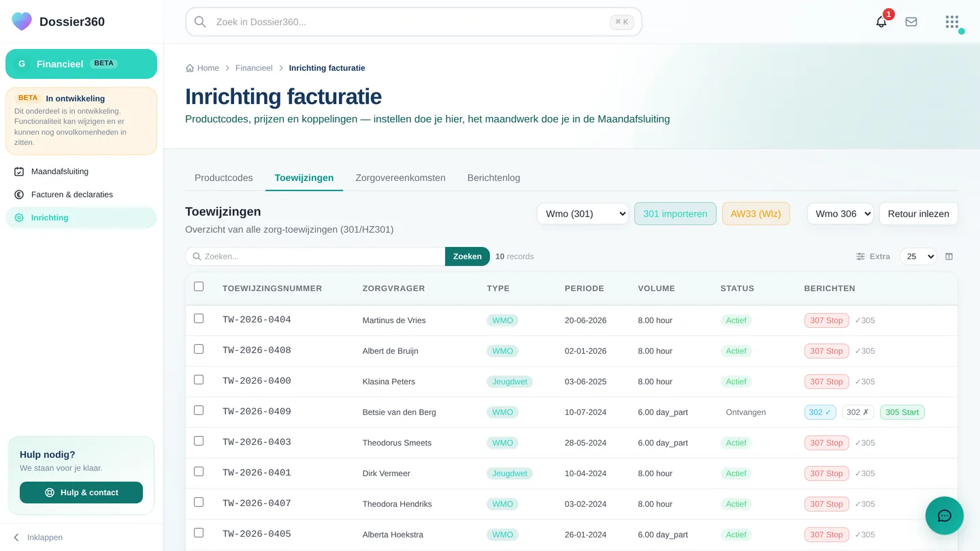Click the Zoeken button
Screen dimensions: 980x551
tap(468, 256)
